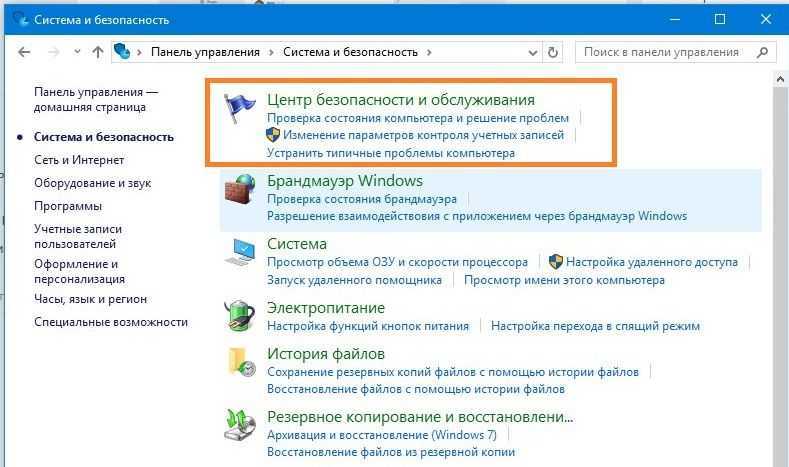
Task: Open Центр безопасности и обслуживания heading
Action: [401, 100]
